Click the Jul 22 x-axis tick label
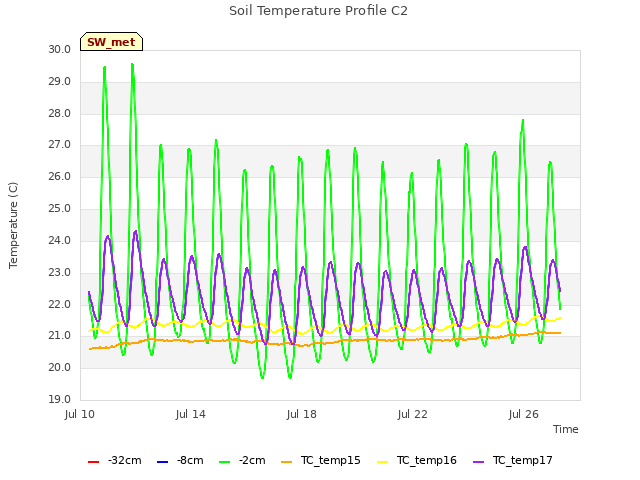Viewport: 640px width, 480px height. coord(413,415)
